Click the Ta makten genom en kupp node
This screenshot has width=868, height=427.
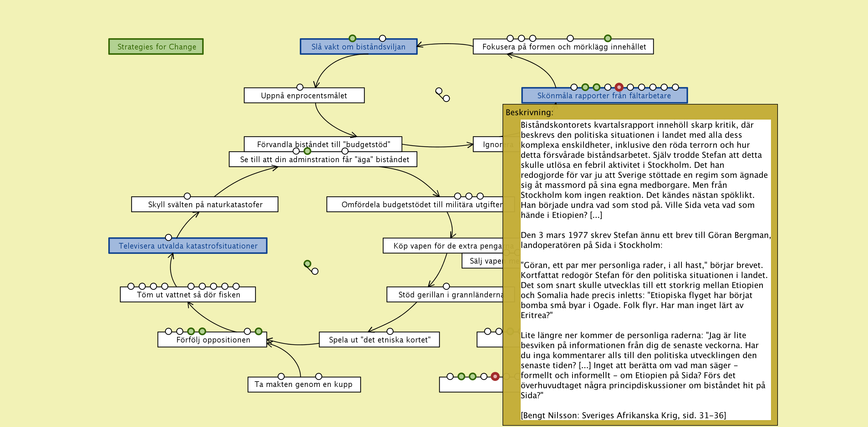coord(304,384)
